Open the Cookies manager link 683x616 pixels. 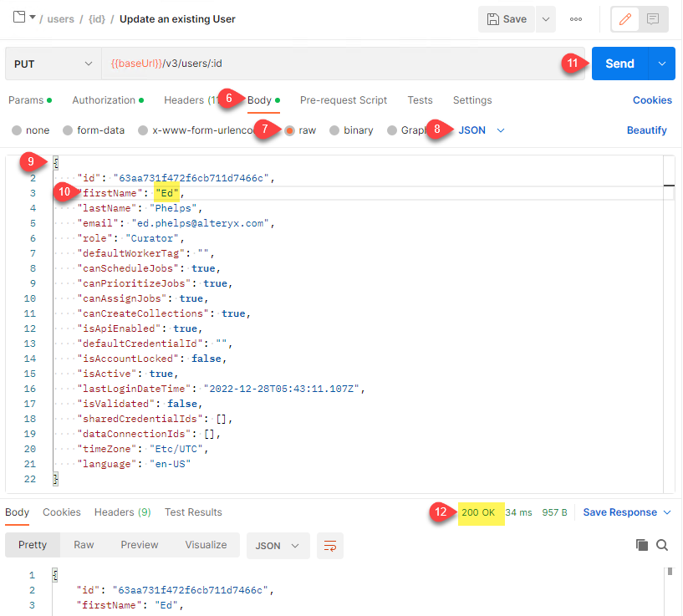click(651, 99)
